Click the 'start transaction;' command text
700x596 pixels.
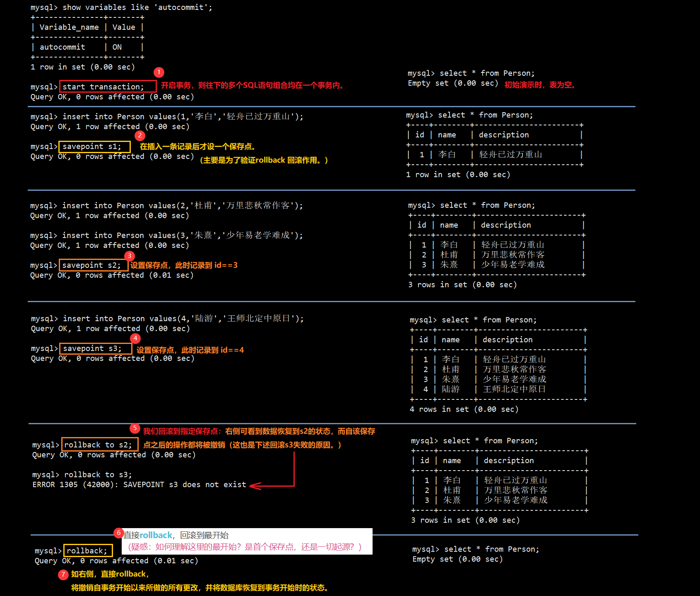(x=103, y=87)
